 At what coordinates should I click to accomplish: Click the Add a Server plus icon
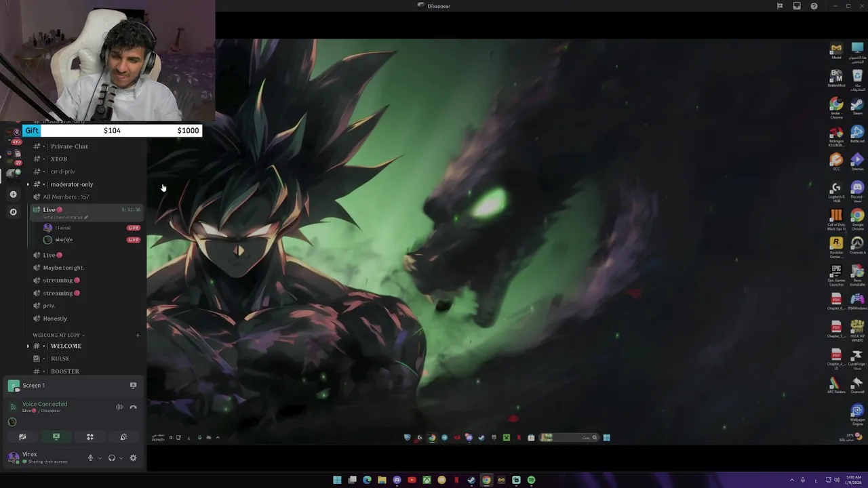pos(13,195)
